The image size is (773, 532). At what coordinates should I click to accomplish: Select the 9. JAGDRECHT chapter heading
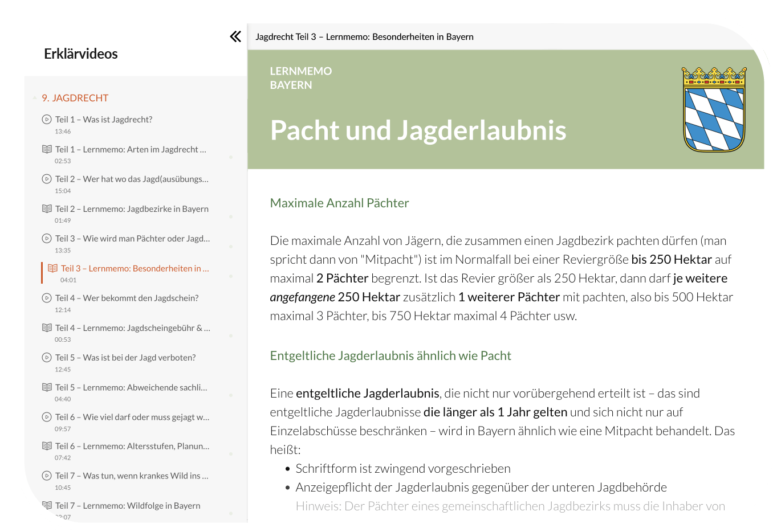click(75, 98)
